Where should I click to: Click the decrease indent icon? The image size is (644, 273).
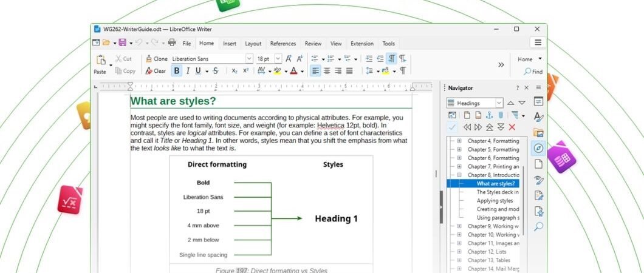(x=380, y=59)
